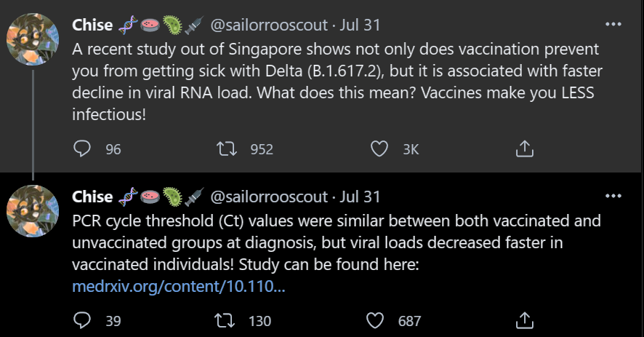
Task: Retweet the second tweet with 130 retweets
Action: 228,320
